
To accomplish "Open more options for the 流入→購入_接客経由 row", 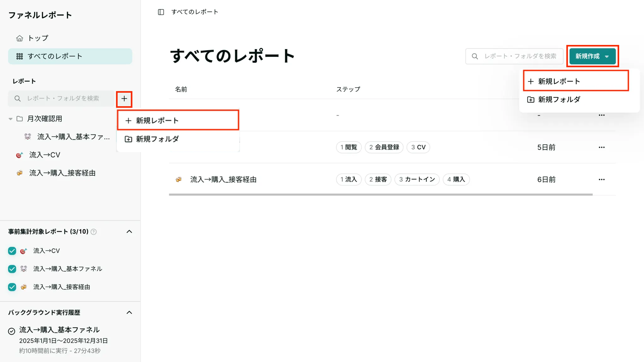I will (x=602, y=179).
